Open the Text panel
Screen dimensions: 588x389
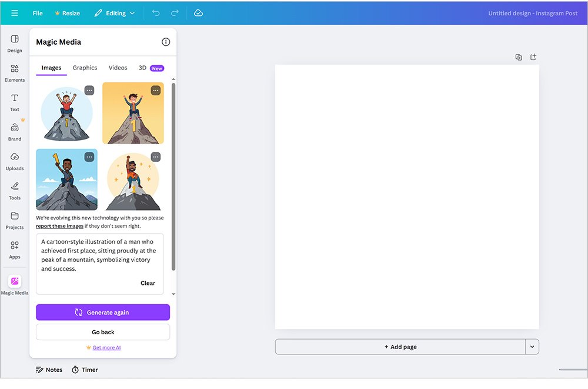[14, 101]
